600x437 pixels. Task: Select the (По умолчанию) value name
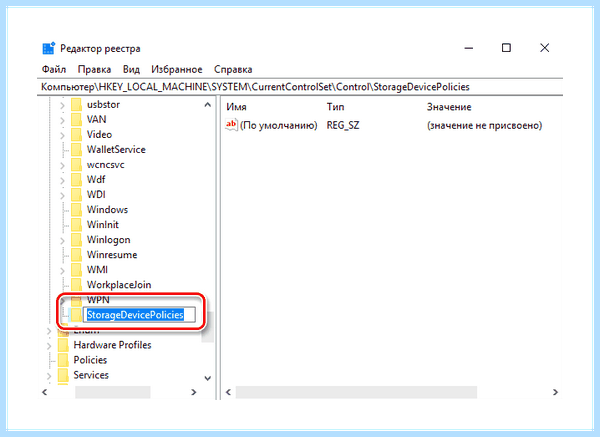279,126
